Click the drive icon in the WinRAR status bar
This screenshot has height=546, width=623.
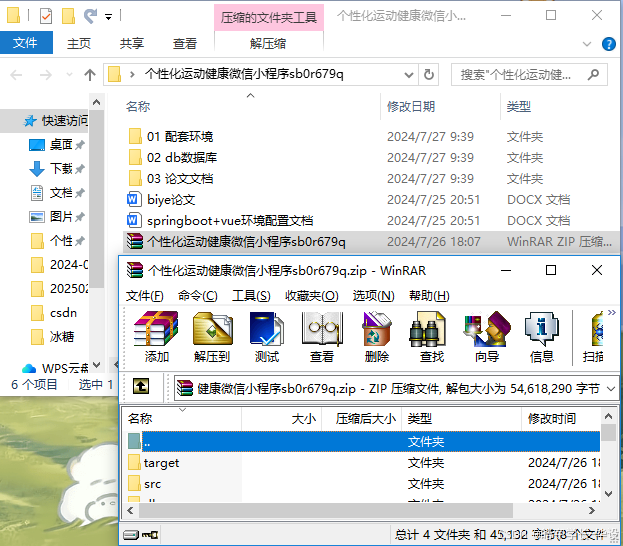(131, 535)
